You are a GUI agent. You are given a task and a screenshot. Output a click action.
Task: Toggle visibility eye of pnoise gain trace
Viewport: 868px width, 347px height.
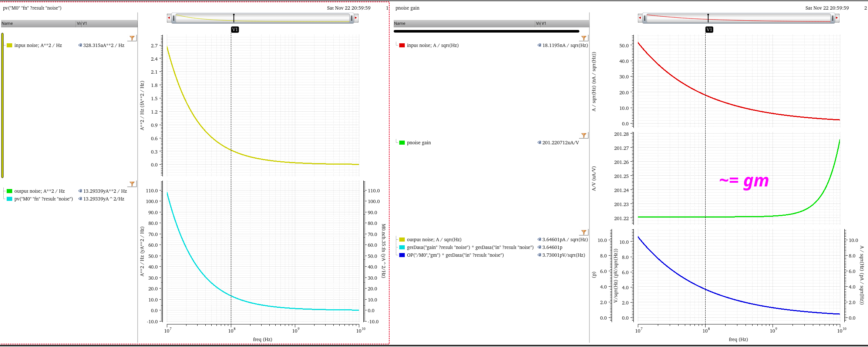[x=539, y=143]
